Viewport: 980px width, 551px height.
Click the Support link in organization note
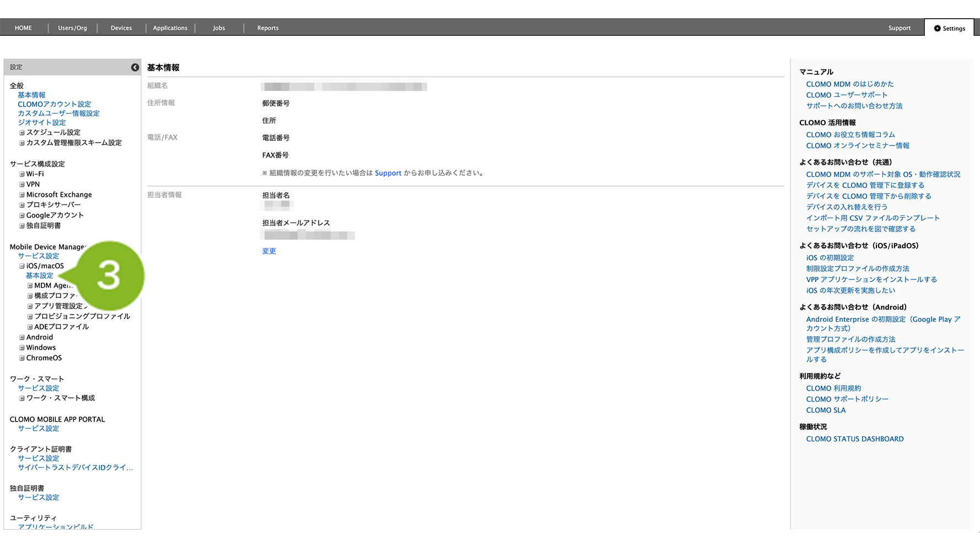tap(388, 173)
